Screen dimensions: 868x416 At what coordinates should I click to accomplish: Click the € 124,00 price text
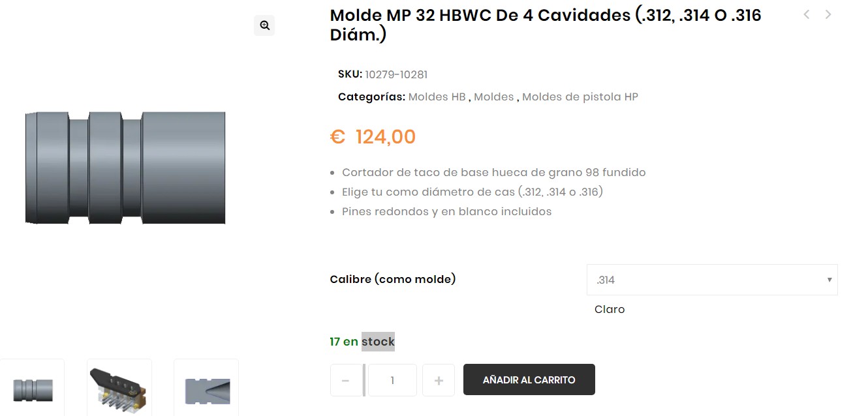pos(373,137)
